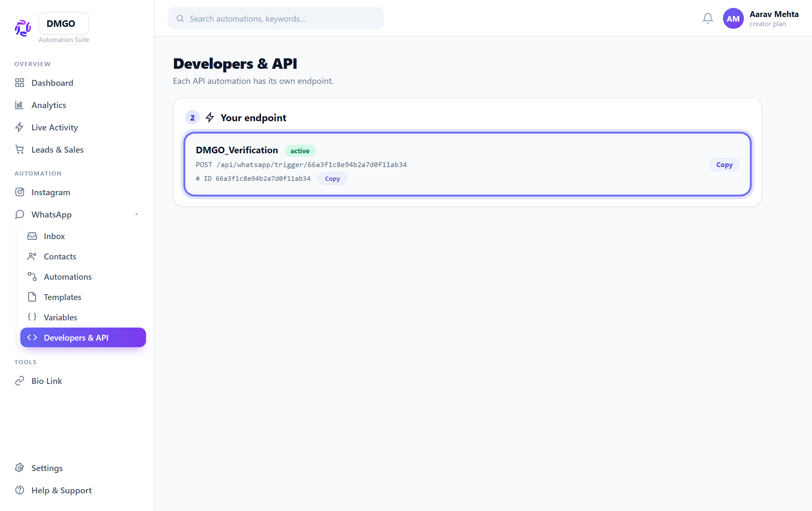
Task: Collapse the WhatsApp submenu arrow
Action: point(136,214)
